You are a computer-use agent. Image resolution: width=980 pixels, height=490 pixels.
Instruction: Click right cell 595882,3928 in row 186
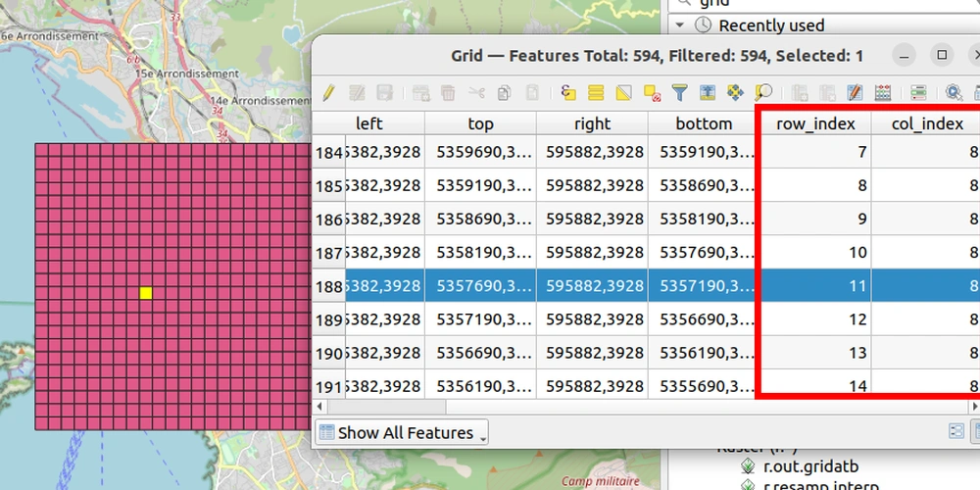pyautogui.click(x=592, y=220)
